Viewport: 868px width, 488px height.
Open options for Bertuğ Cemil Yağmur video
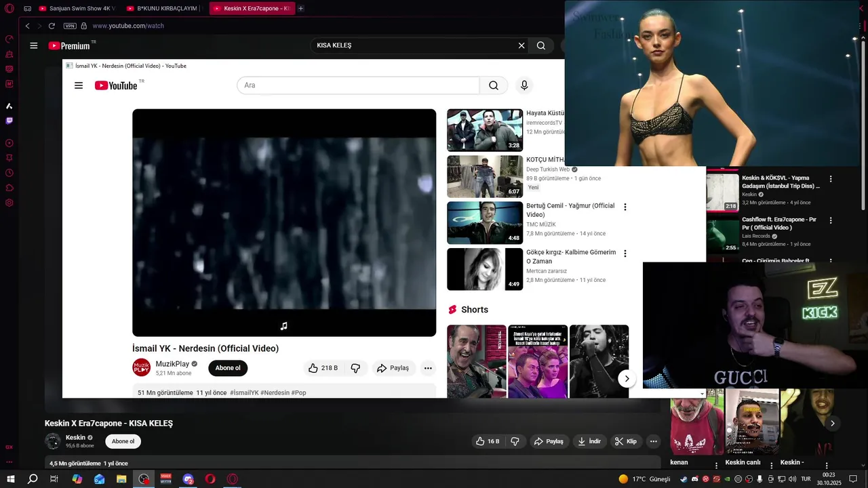tap(625, 207)
